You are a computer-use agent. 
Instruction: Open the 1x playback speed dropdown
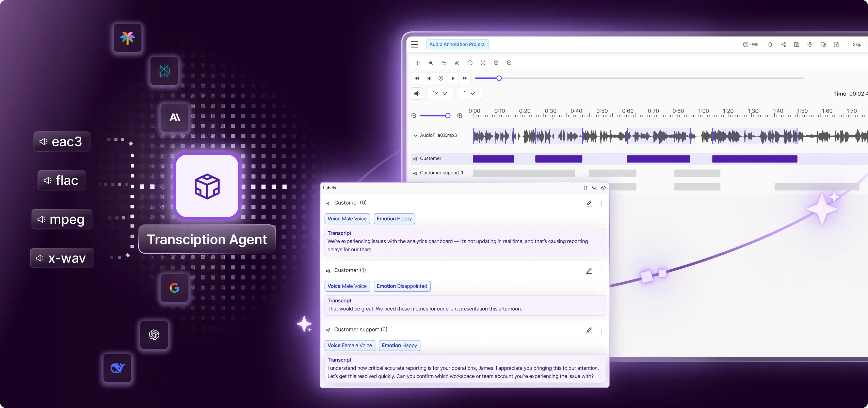tap(439, 93)
